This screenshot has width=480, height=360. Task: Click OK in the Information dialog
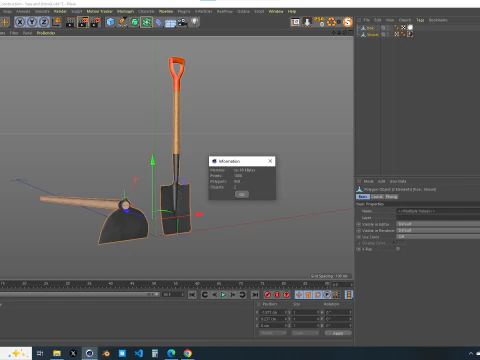(242, 194)
